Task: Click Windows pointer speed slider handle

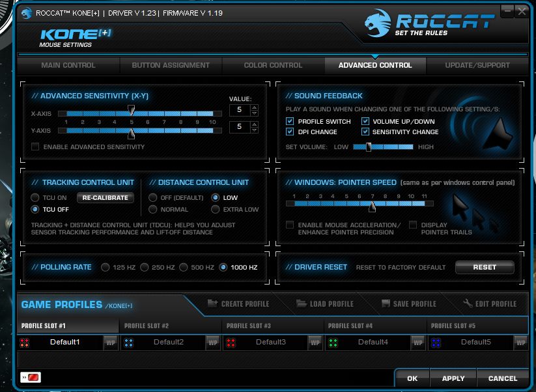Action: pos(373,206)
